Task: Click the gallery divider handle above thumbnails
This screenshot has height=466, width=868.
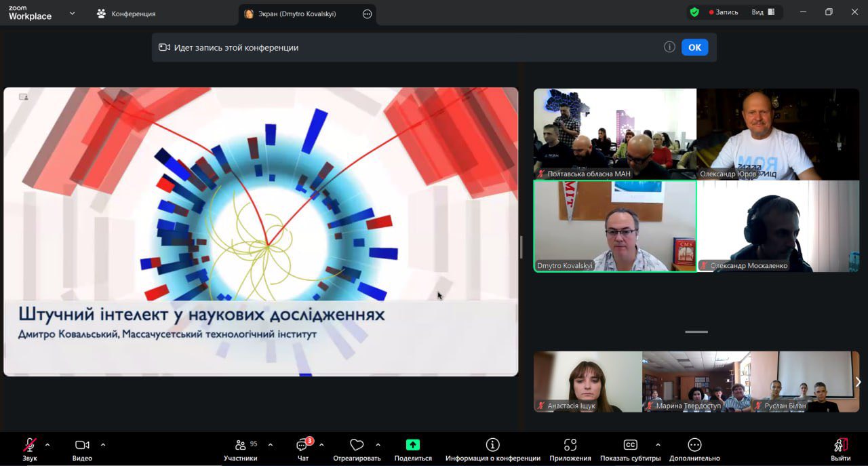Action: click(696, 332)
